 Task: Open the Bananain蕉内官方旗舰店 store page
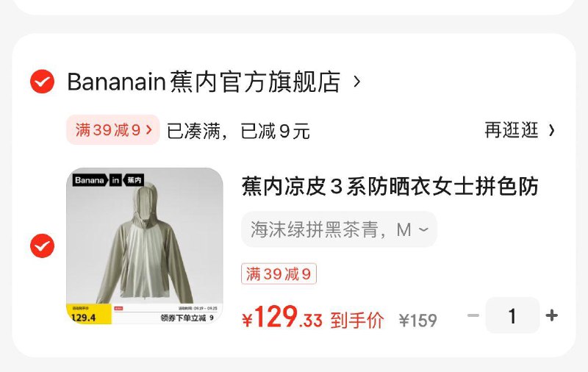pos(204,82)
